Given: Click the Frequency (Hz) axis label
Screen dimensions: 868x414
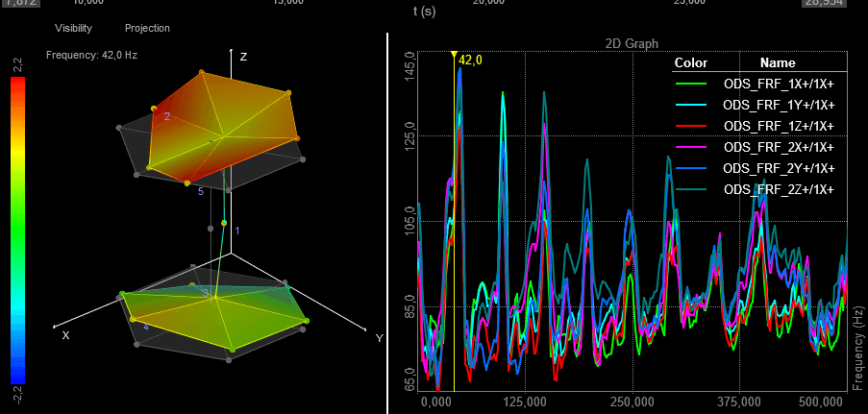Looking at the screenshot, I should point(857,349).
